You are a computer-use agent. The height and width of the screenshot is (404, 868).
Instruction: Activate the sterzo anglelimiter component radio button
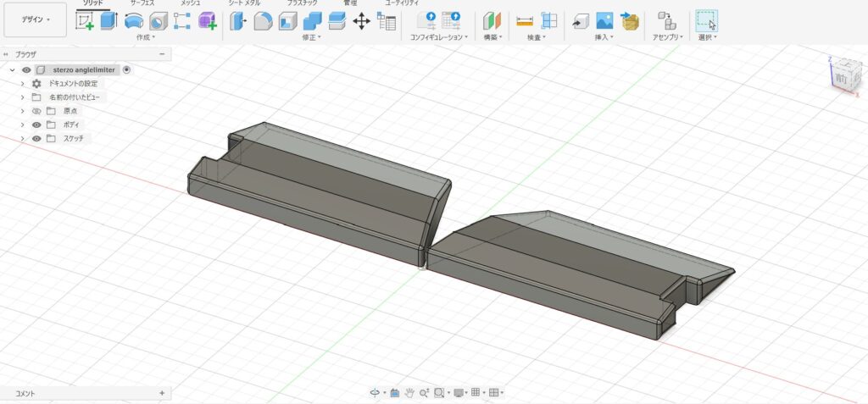coord(126,69)
